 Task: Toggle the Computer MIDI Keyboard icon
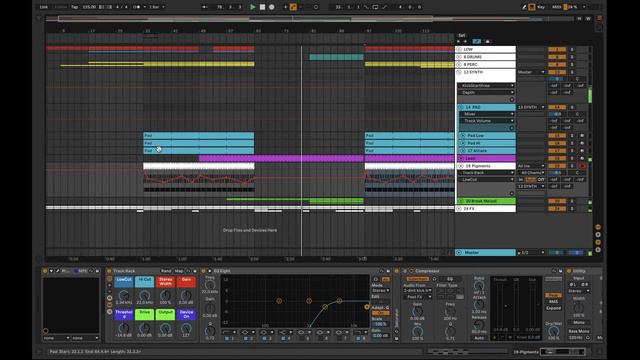532,7
